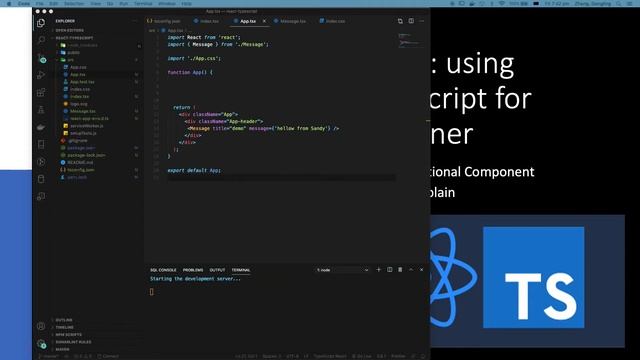The height and width of the screenshot is (360, 640).
Task: Expand the Timeline section
Action: (64, 327)
